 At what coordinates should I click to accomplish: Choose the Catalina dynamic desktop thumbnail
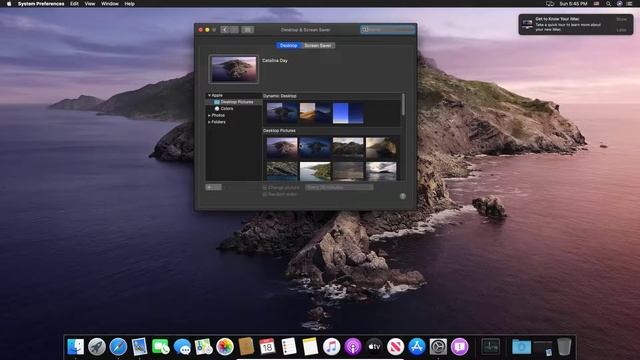(x=282, y=113)
